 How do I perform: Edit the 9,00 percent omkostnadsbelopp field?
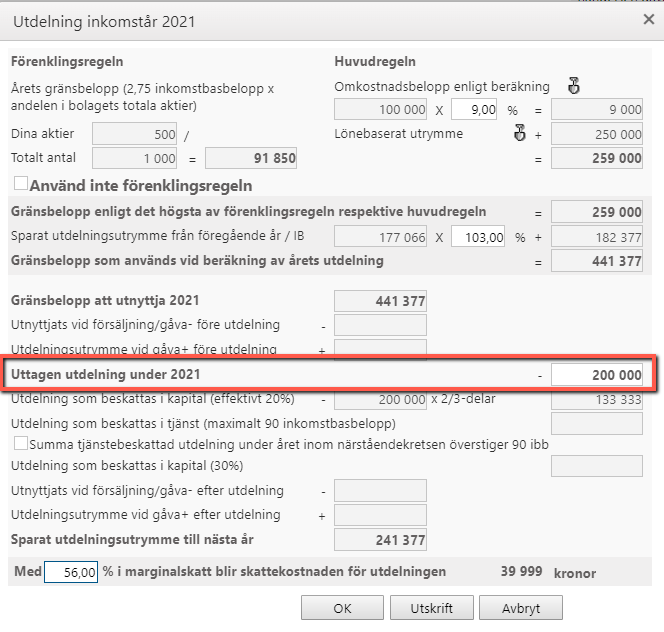[474, 110]
